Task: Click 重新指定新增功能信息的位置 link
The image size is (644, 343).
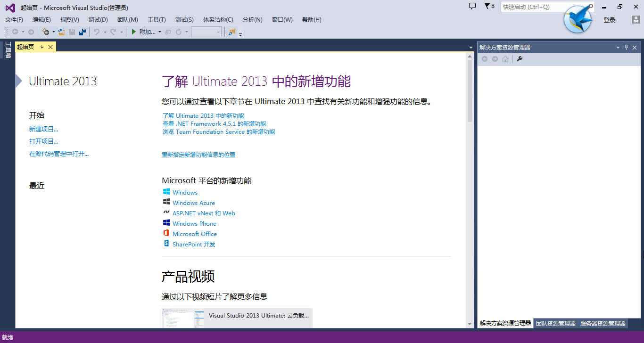Action: click(x=198, y=155)
